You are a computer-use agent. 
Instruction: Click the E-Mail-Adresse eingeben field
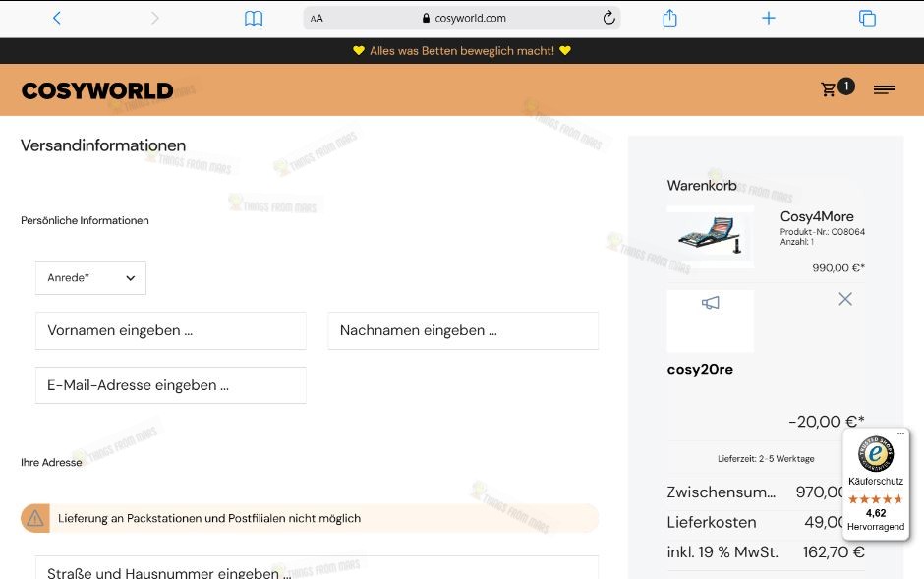tap(170, 384)
